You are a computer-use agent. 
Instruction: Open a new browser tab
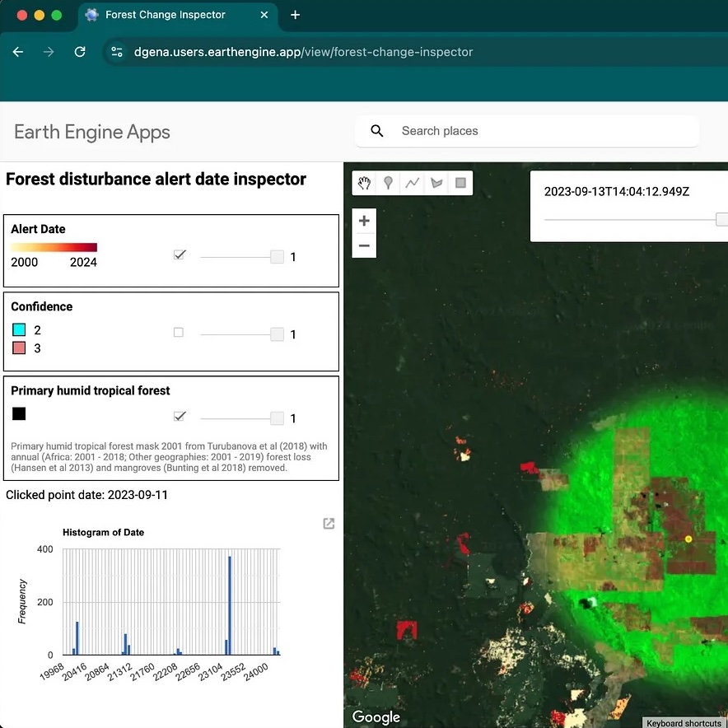pos(296,15)
